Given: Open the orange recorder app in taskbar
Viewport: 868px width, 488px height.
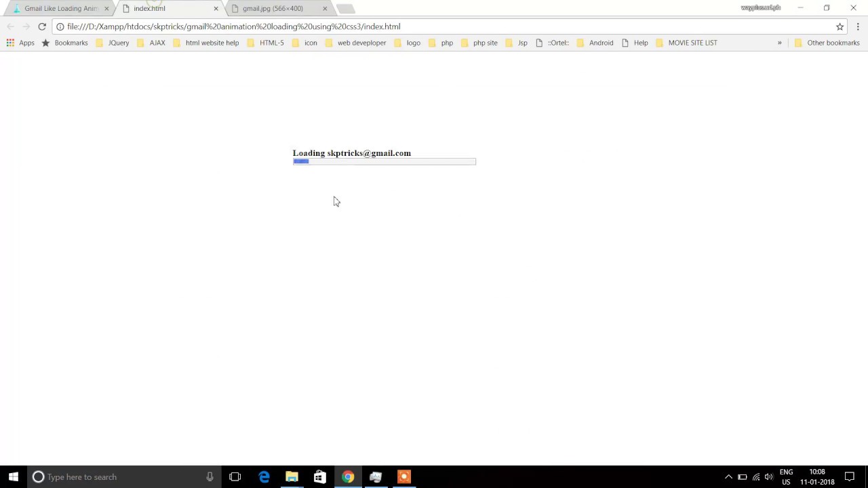Looking at the screenshot, I should pos(403,476).
